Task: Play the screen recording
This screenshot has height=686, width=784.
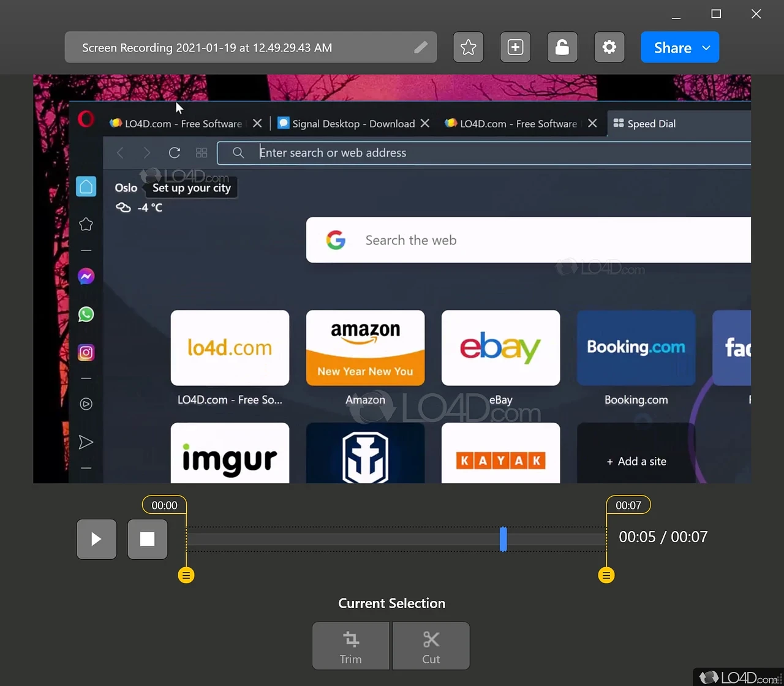Action: [96, 539]
